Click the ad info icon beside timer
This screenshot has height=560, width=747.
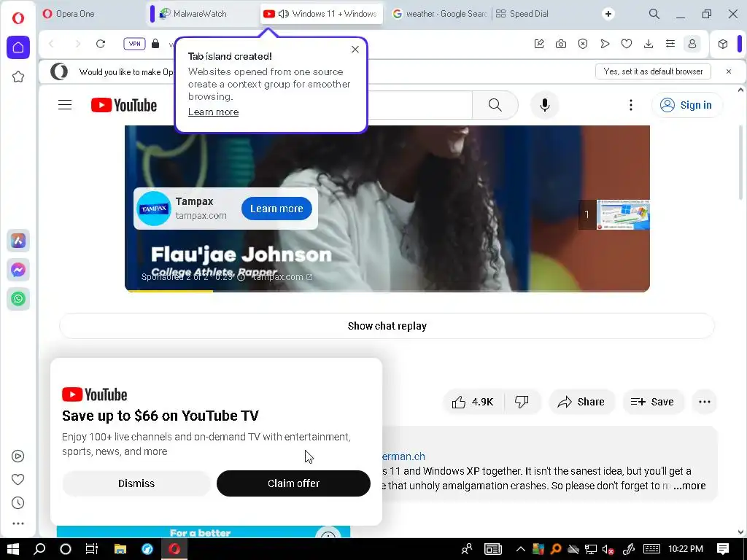pos(241,276)
